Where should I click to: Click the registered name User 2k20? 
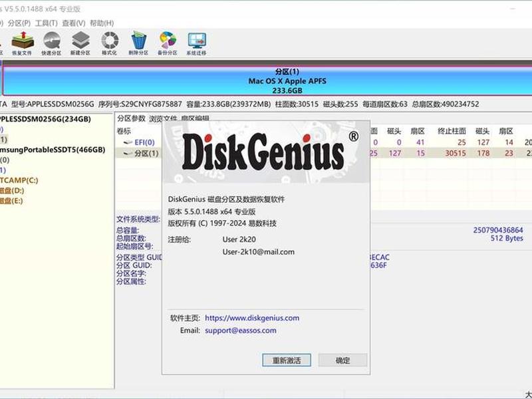[239, 239]
